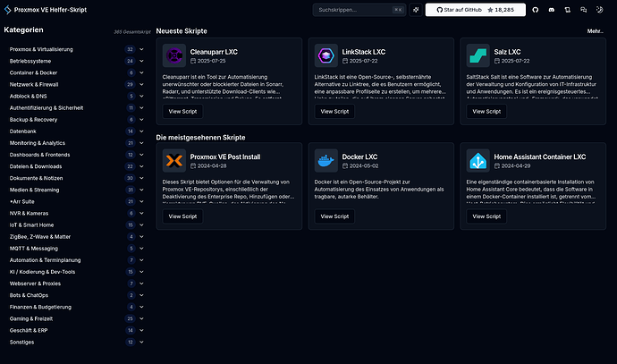Expand Datenbank category chevron
Viewport: 617px width, 364px height.
[x=141, y=131]
